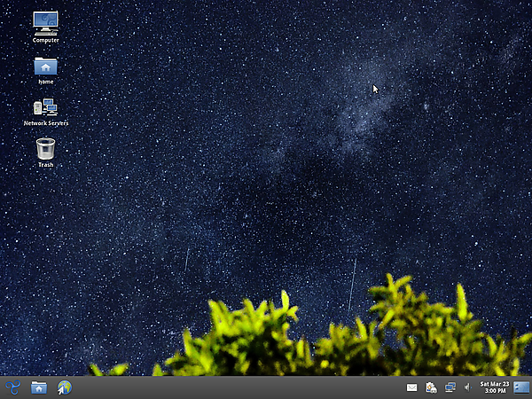This screenshot has height=399, width=532.
Task: Toggle the show desktop button
Action: pos(521,387)
